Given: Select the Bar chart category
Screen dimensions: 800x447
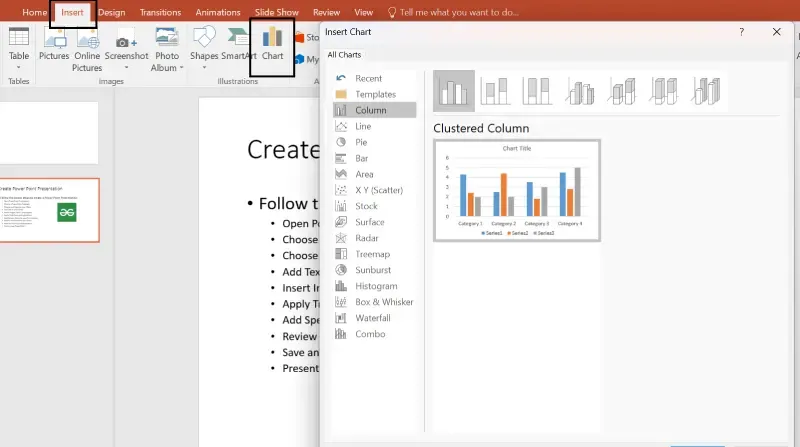Looking at the screenshot, I should click(374, 158).
